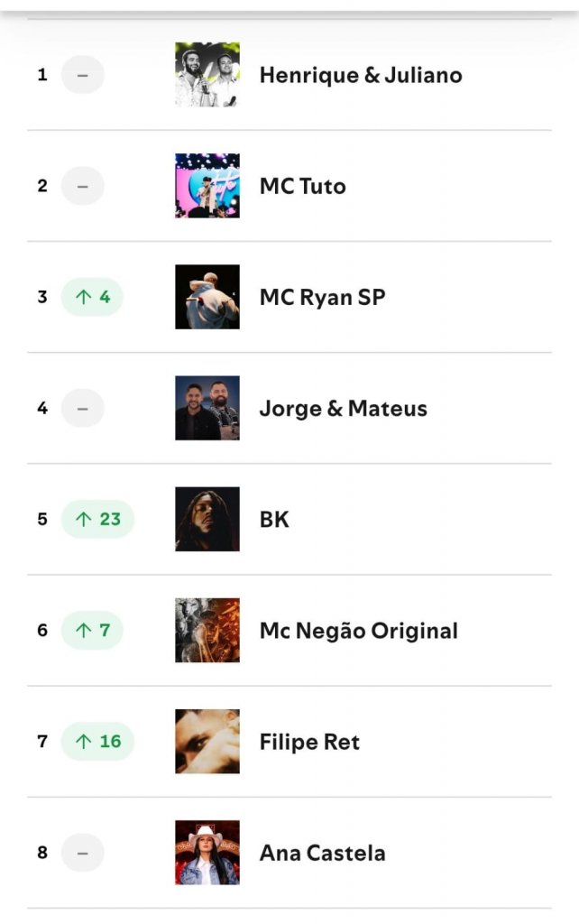The height and width of the screenshot is (924, 579).
Task: Click the up 23 rank change badge
Action: (x=97, y=519)
